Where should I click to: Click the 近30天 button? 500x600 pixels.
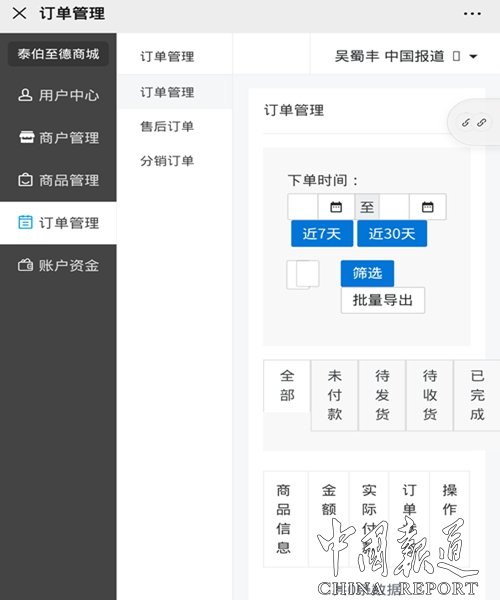392,233
